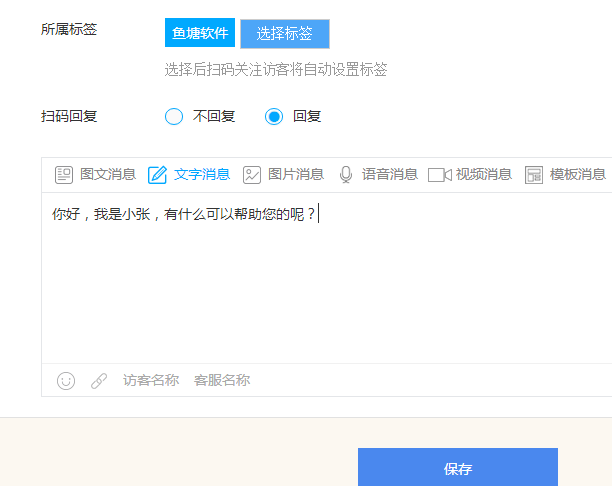612x486 pixels.
Task: Switch to 文字消息 tab label
Action: [x=202, y=174]
